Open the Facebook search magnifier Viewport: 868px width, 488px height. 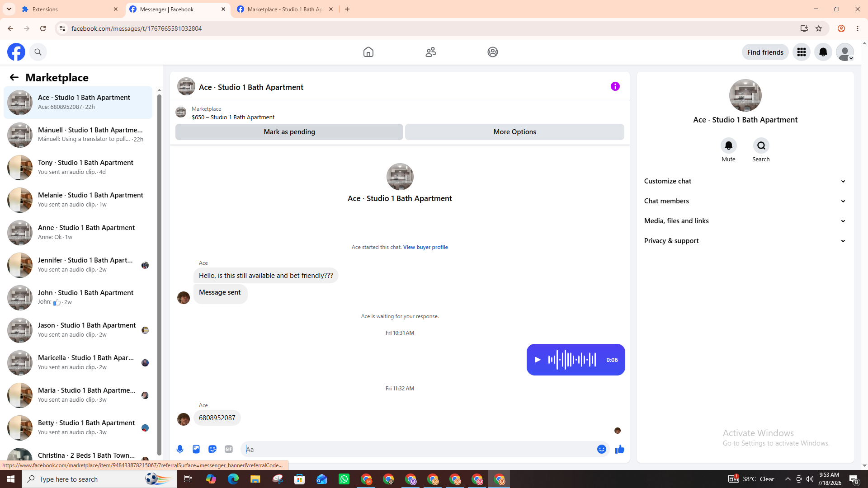point(38,52)
